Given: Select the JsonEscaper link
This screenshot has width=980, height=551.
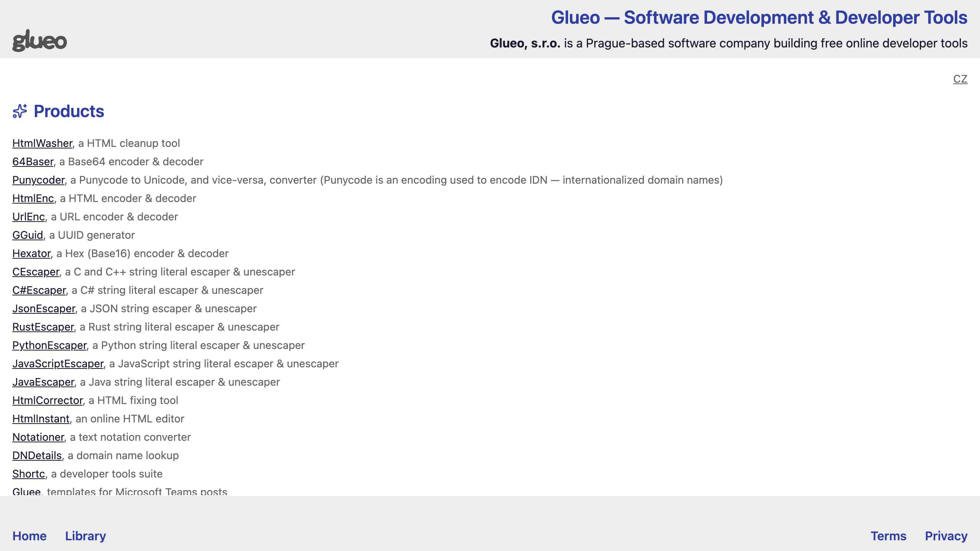Looking at the screenshot, I should pos(44,308).
